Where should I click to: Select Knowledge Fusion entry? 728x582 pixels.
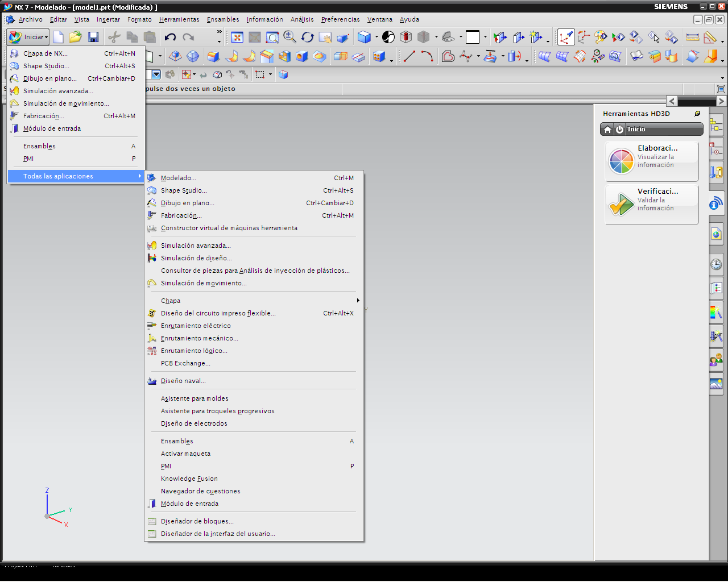pyautogui.click(x=254, y=479)
